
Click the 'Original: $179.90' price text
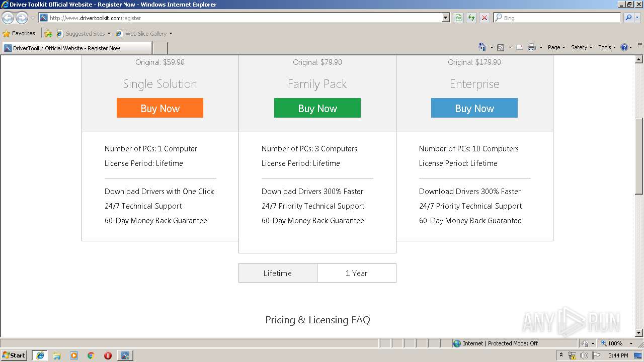pos(474,62)
